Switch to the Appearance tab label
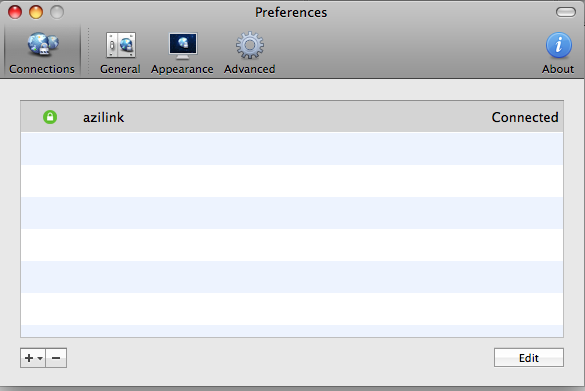The image size is (585, 391). point(182,69)
